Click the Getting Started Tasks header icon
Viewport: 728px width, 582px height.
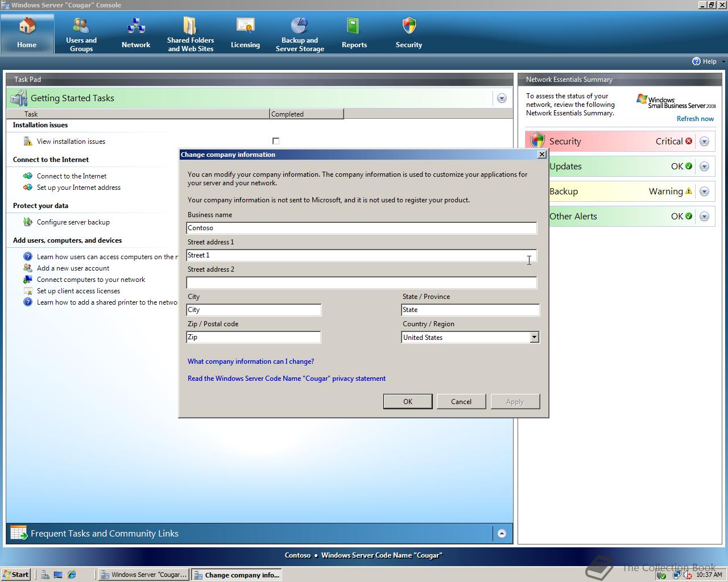tap(19, 98)
